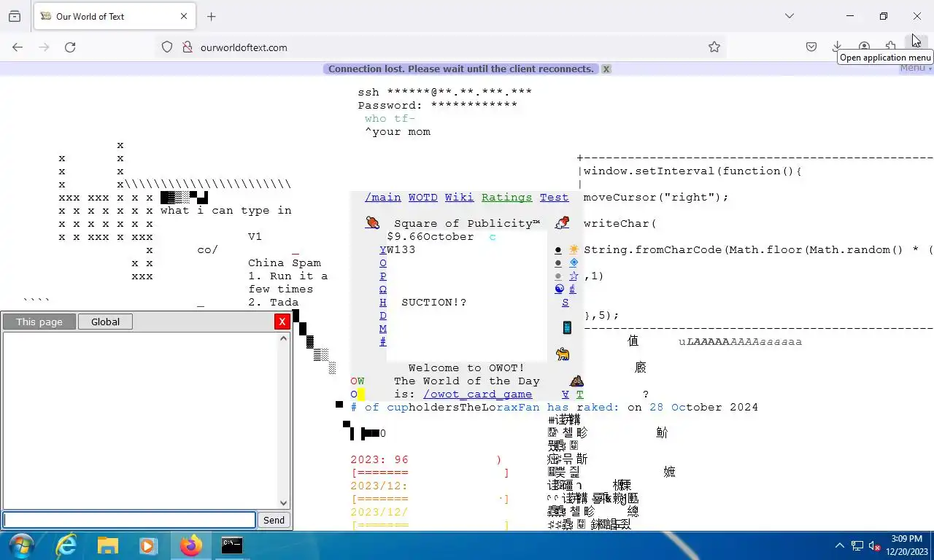The height and width of the screenshot is (560, 934).
Task: Show site security lock info
Action: coord(187,47)
